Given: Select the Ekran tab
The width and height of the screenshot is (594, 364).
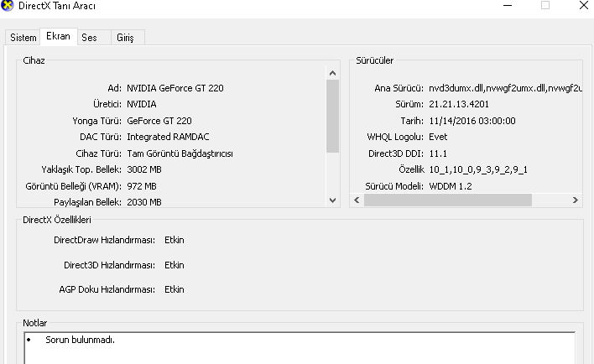Looking at the screenshot, I should point(59,36).
